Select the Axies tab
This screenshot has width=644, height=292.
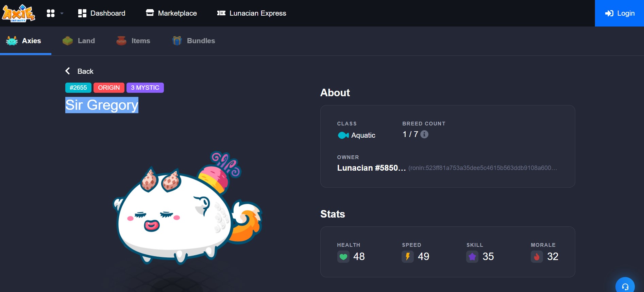[24, 41]
